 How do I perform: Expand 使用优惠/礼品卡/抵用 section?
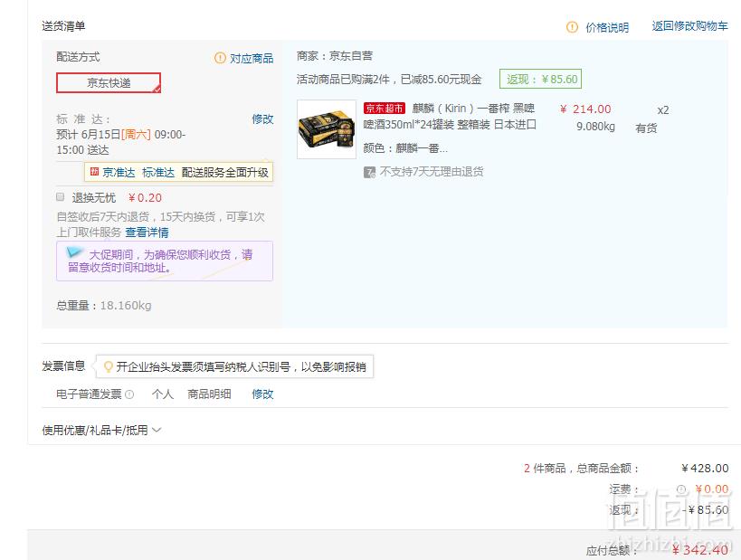point(101,430)
